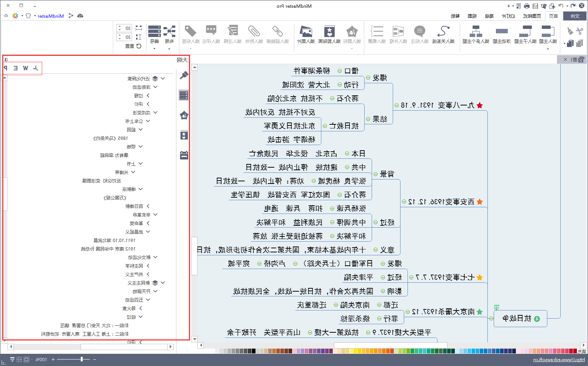Click the 插入剪贴画 (Insert Clipart) icon
Screen dimensions: 588x366
[x=329, y=31]
